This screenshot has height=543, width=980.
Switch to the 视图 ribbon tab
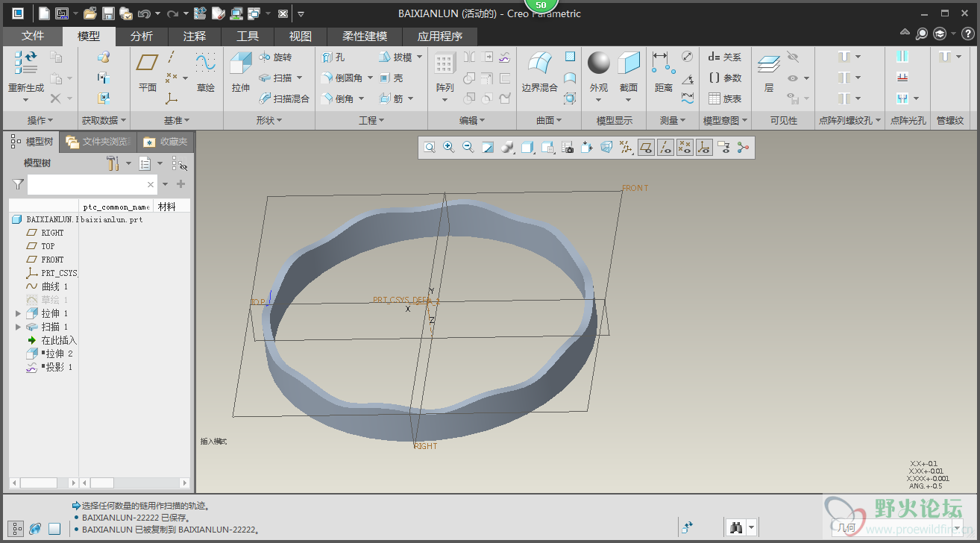click(301, 36)
